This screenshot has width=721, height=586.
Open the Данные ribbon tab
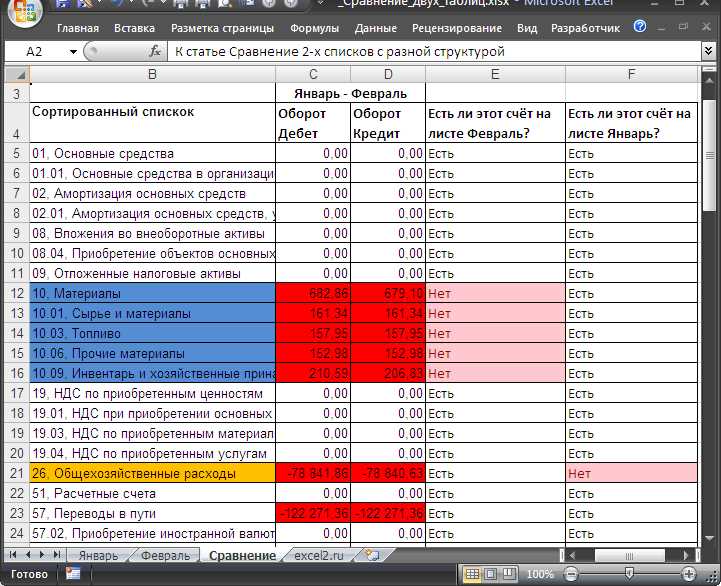tap(375, 28)
